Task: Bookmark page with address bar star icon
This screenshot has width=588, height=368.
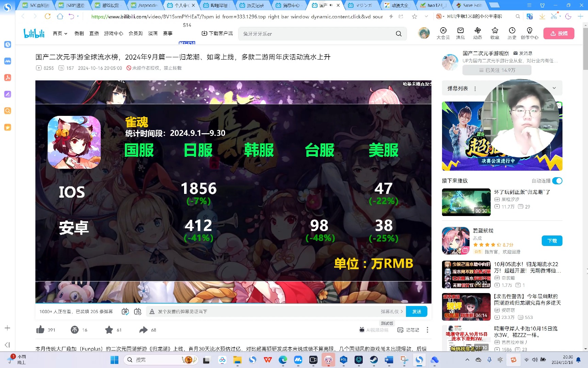Action: pos(414,16)
